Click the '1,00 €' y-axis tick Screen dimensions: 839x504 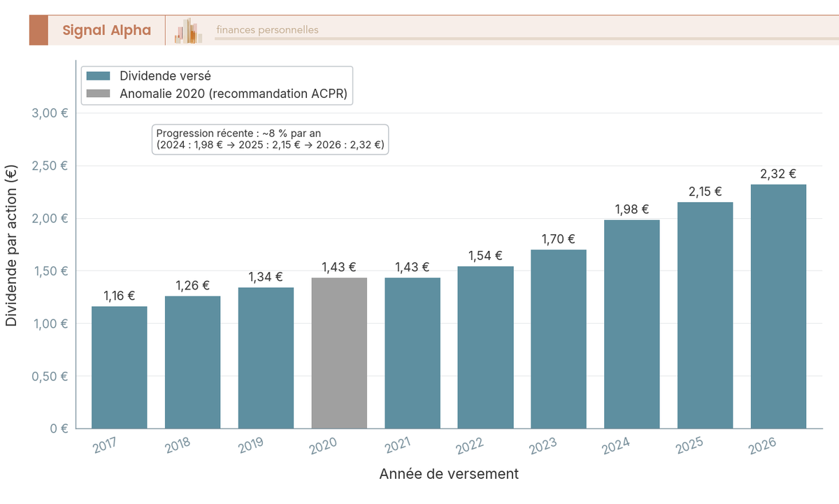pos(50,324)
